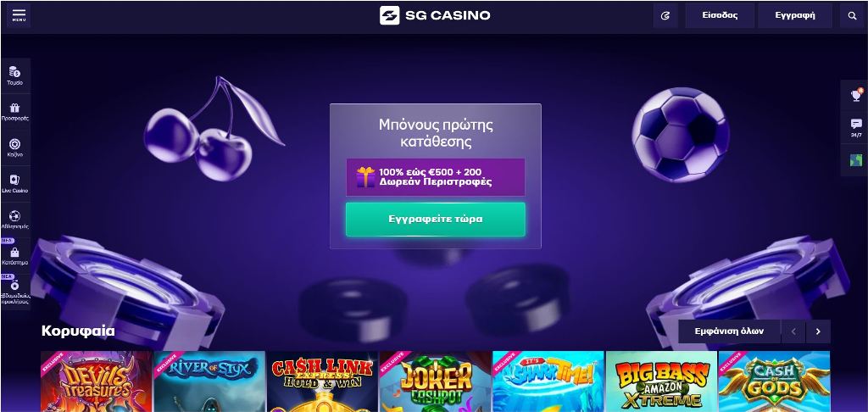868x412 pixels.
Task: Go to the next games carousel arrow
Action: click(818, 331)
